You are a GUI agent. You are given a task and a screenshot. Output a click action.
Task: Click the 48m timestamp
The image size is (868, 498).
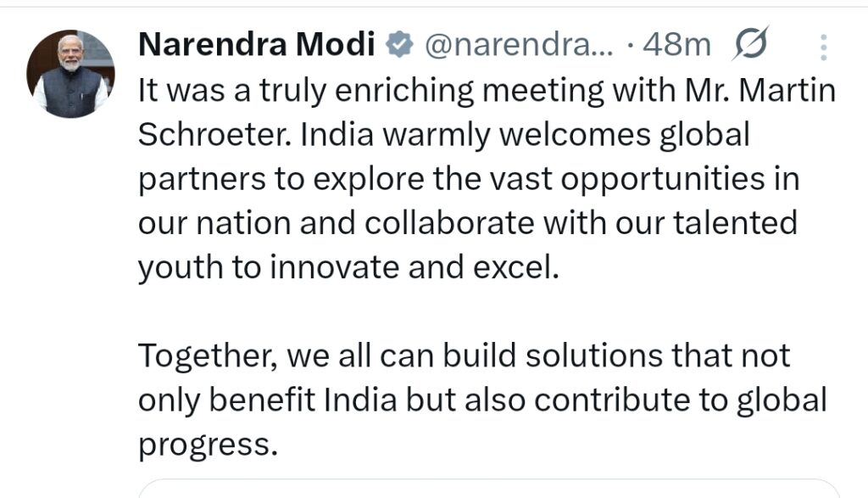point(677,46)
